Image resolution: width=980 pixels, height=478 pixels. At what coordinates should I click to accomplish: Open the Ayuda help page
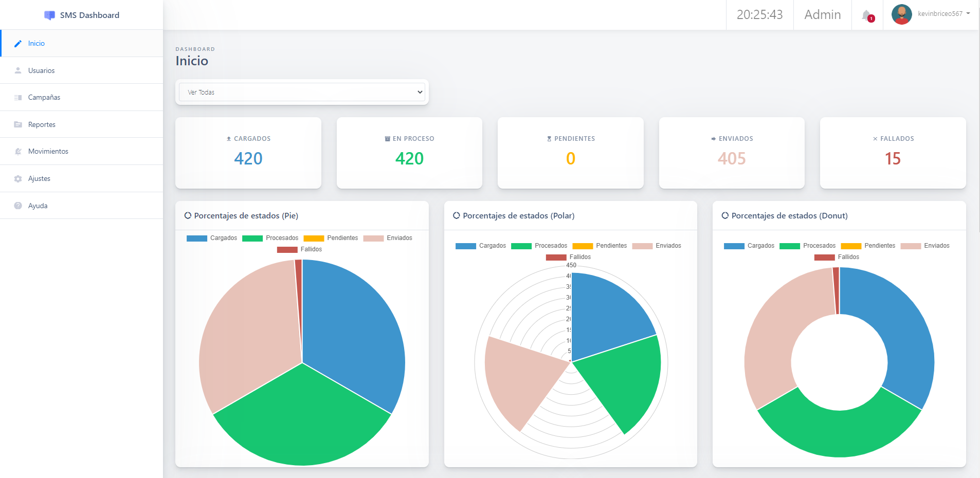click(82, 206)
